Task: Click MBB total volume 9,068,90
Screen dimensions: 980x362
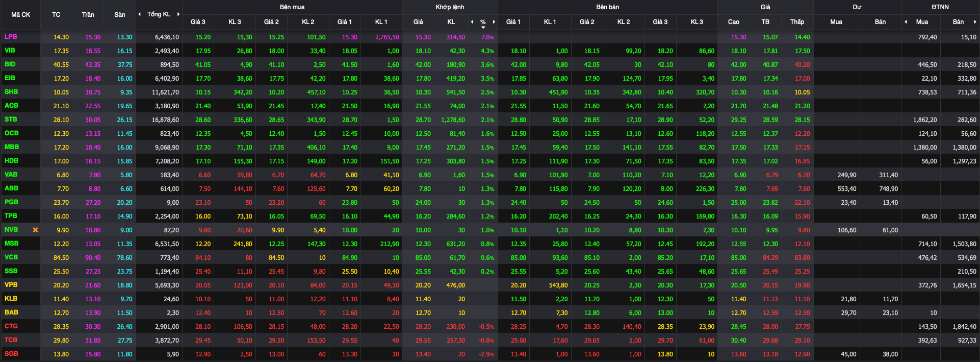Action: (167, 148)
